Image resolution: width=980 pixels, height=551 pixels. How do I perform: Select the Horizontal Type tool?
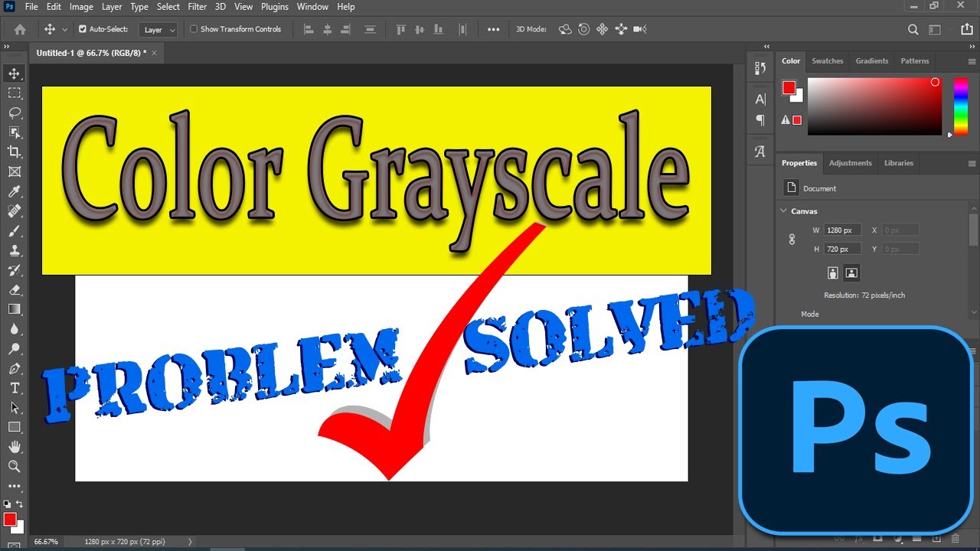15,388
